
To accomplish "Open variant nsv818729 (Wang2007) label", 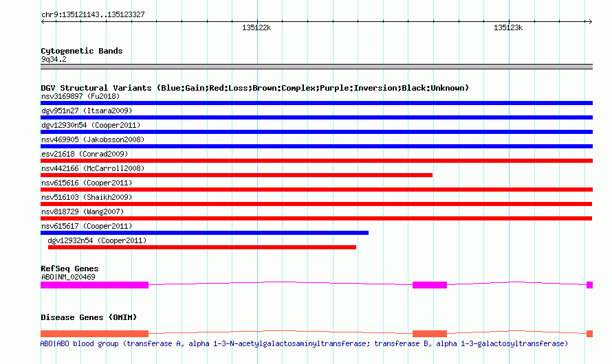I will [x=83, y=212].
